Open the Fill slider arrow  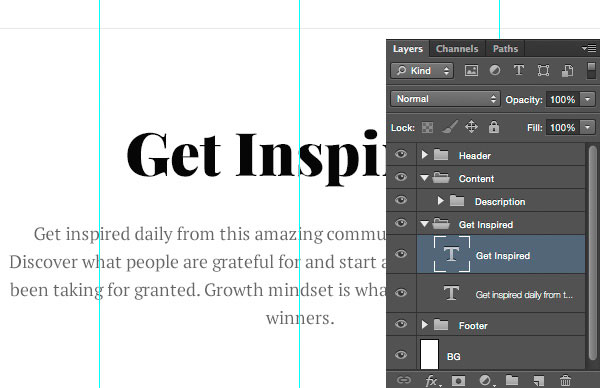(x=588, y=127)
